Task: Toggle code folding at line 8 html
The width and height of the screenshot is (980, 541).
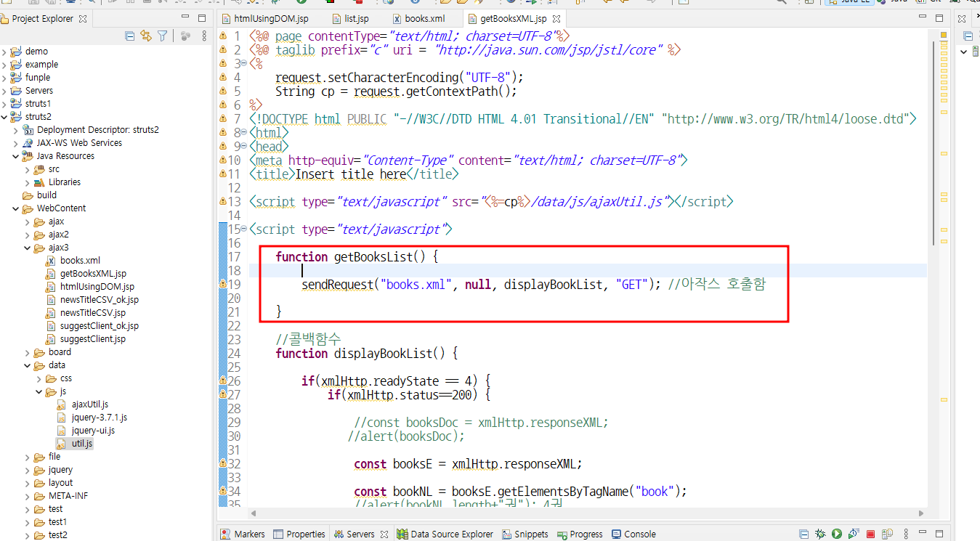Action: pos(243,133)
